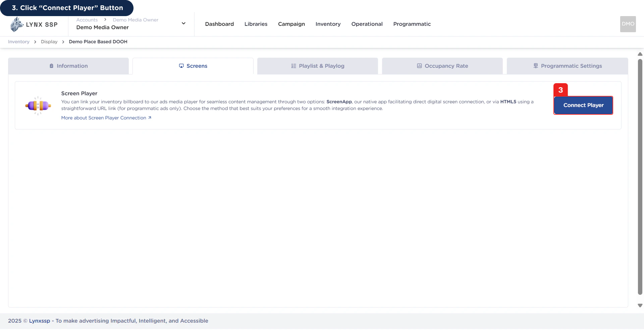Switch to the Information tab
The image size is (644, 330).
click(x=68, y=66)
